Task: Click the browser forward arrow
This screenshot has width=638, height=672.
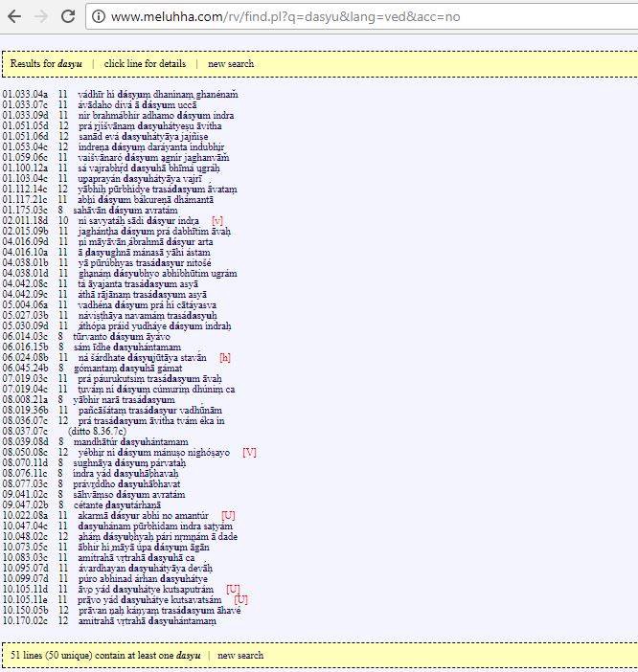Action: pos(40,16)
